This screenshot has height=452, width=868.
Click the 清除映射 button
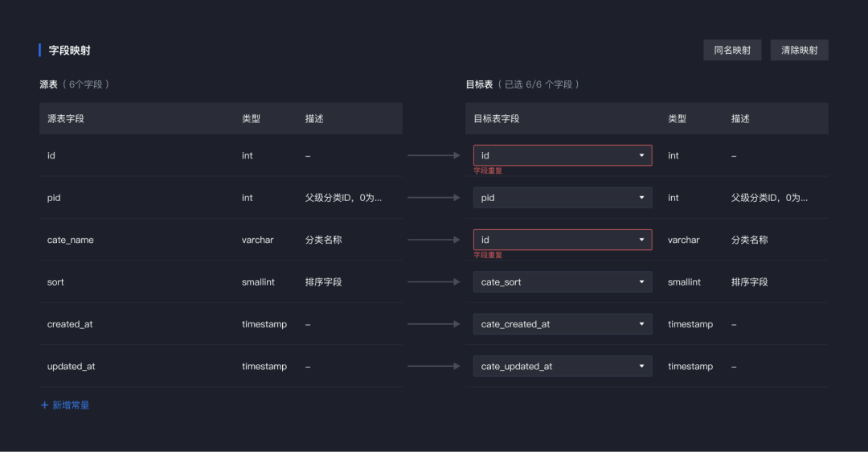pos(800,50)
